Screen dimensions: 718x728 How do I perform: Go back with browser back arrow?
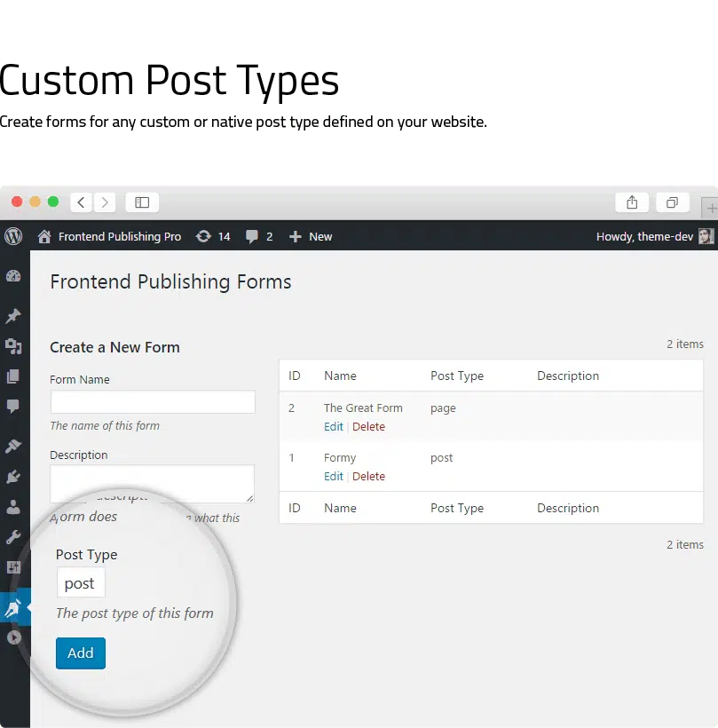coord(82,202)
